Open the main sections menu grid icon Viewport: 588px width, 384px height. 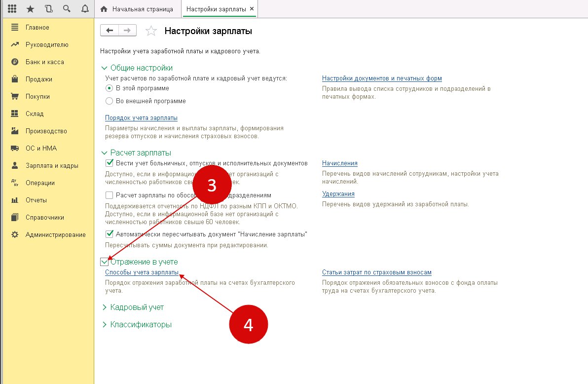(x=12, y=9)
